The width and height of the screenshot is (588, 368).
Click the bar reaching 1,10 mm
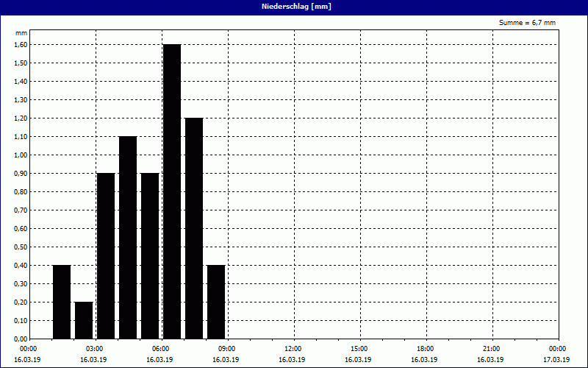coord(128,237)
